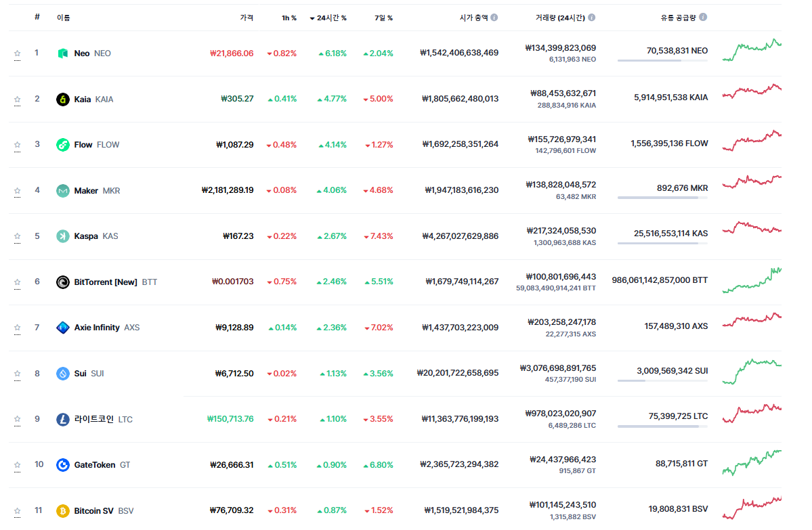Toggle the watchlist star for Kaia
Screen dimensions: 812x530
[x=17, y=100]
